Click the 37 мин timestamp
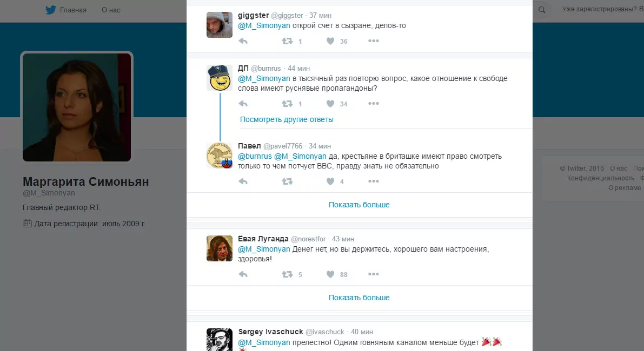The height and width of the screenshot is (351, 644). 320,16
